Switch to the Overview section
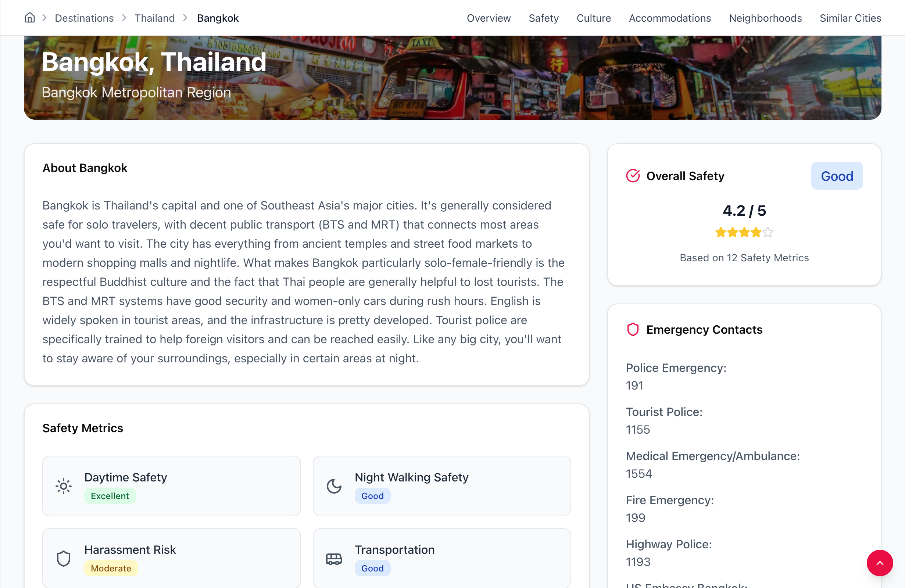The height and width of the screenshot is (588, 905). pos(489,18)
